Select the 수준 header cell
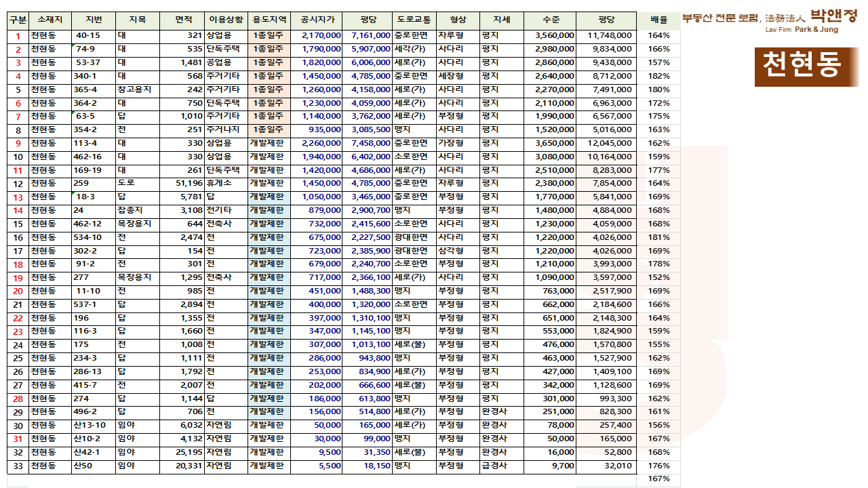 coord(550,21)
